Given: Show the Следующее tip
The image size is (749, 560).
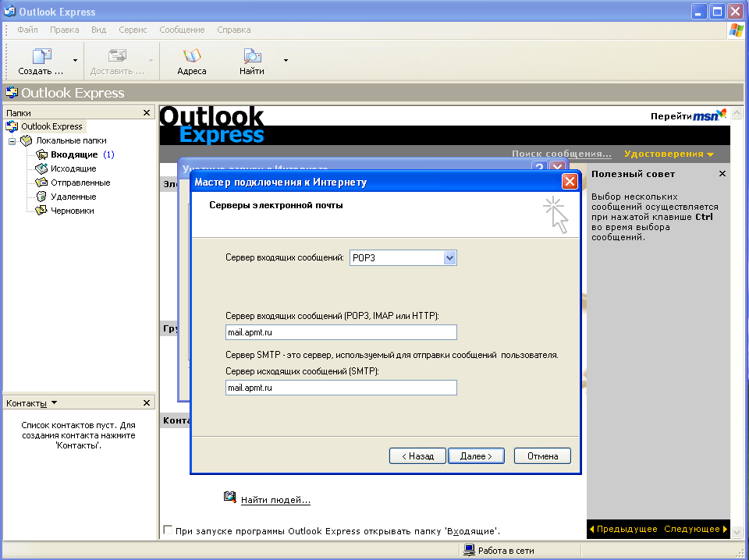Looking at the screenshot, I should click(x=695, y=529).
